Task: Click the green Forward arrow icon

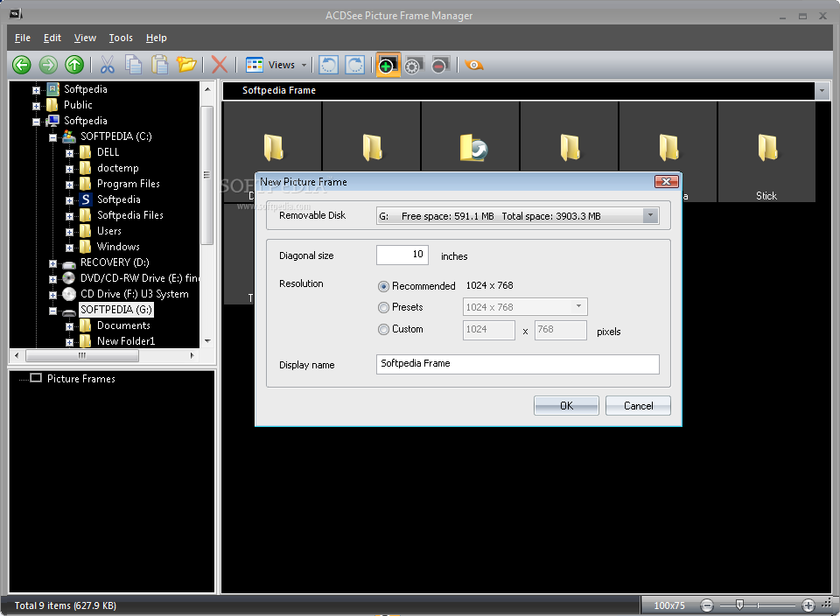Action: [x=47, y=66]
